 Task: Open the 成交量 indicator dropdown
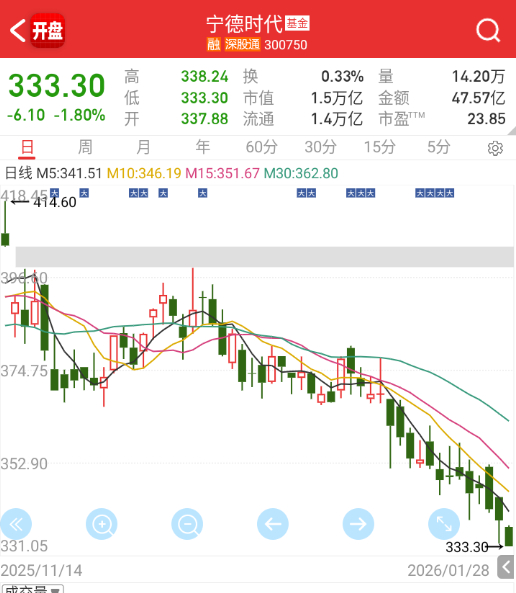(x=32, y=589)
